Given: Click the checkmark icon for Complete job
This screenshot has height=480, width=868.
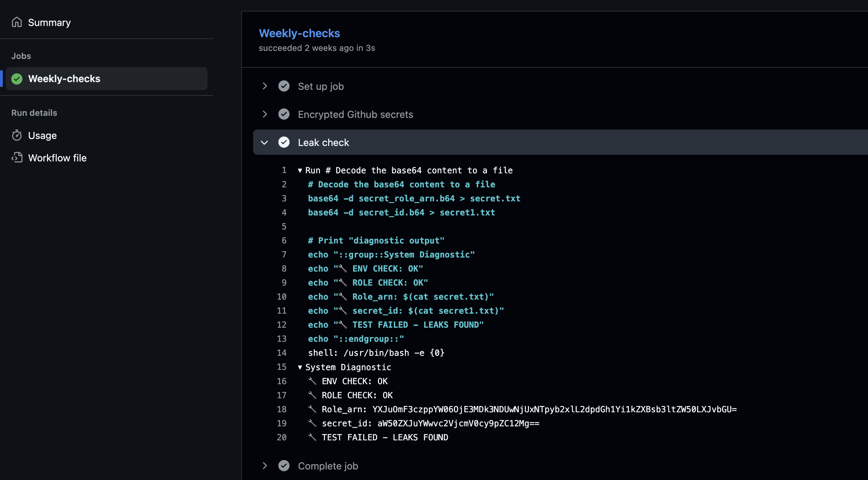Looking at the screenshot, I should click(284, 466).
